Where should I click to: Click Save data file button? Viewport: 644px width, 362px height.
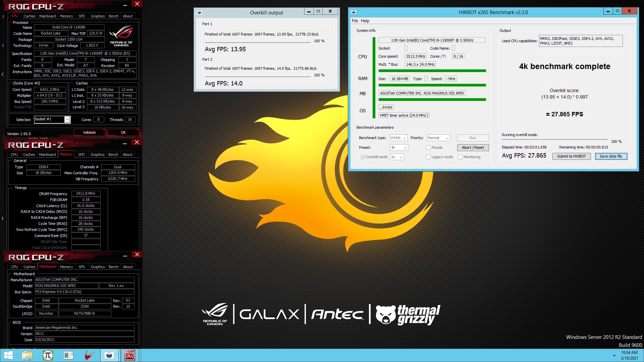611,156
